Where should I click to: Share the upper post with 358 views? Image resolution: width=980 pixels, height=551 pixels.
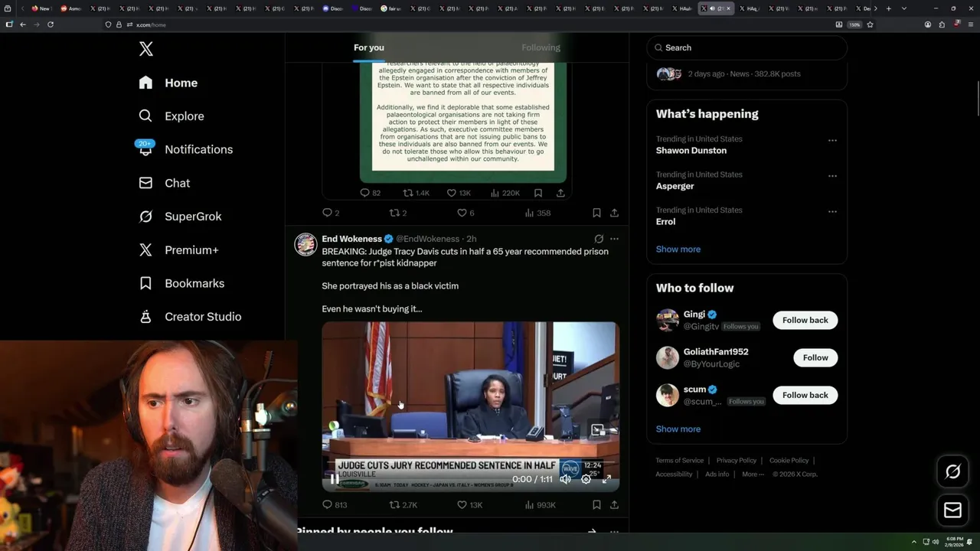614,213
